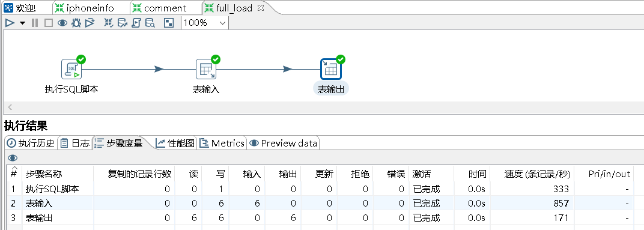Sort by the 步骤名称 column header

coord(58,174)
